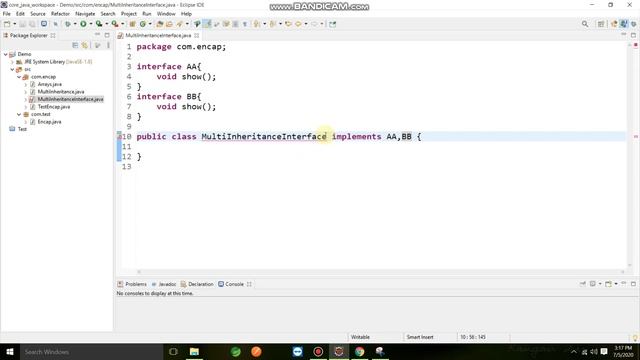Toggle Show Whitespace Characters button
The height and width of the screenshot is (360, 640).
tap(245, 24)
